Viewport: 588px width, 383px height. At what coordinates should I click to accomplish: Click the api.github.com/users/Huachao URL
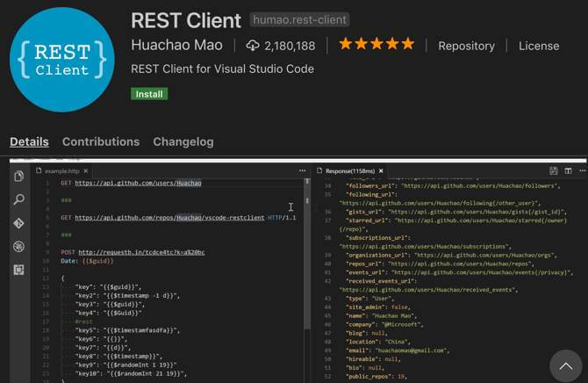[x=138, y=183]
